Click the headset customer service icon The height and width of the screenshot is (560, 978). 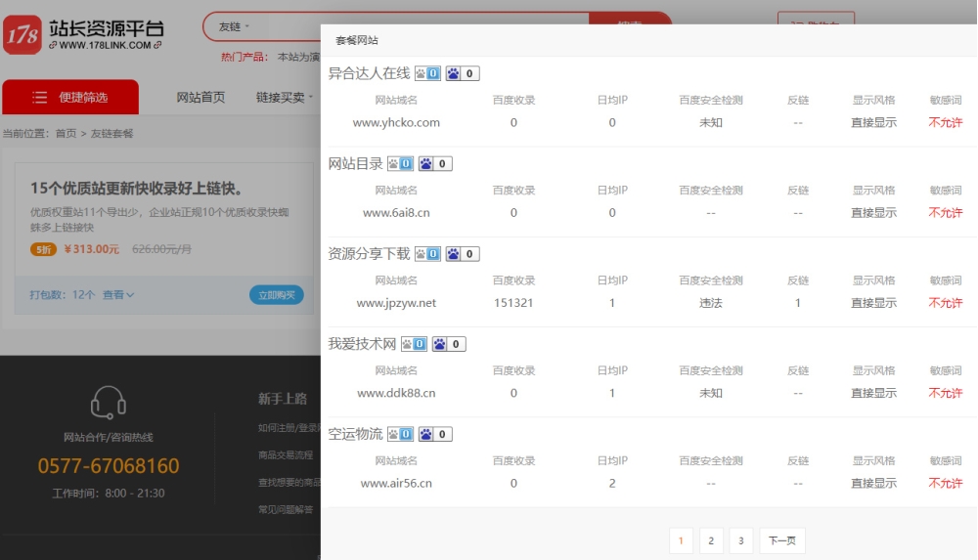108,402
